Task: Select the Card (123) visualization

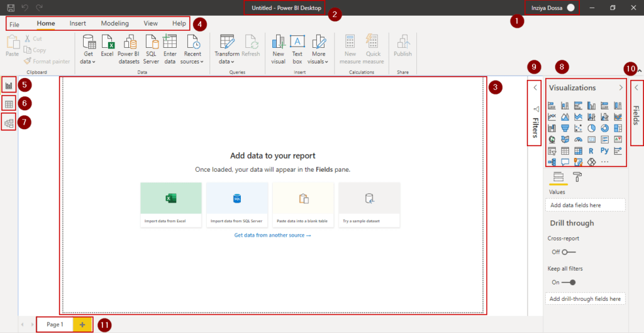Action: click(591, 139)
